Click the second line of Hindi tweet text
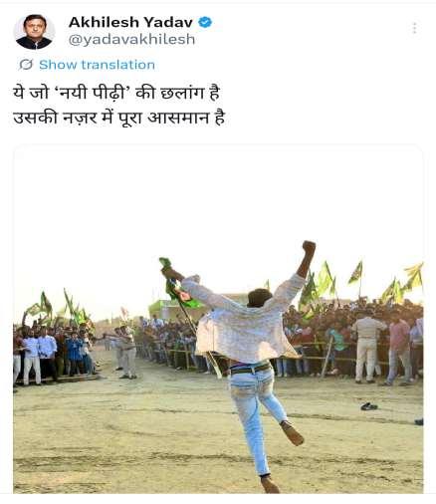Viewport: 436px width, 504px height. 118,118
